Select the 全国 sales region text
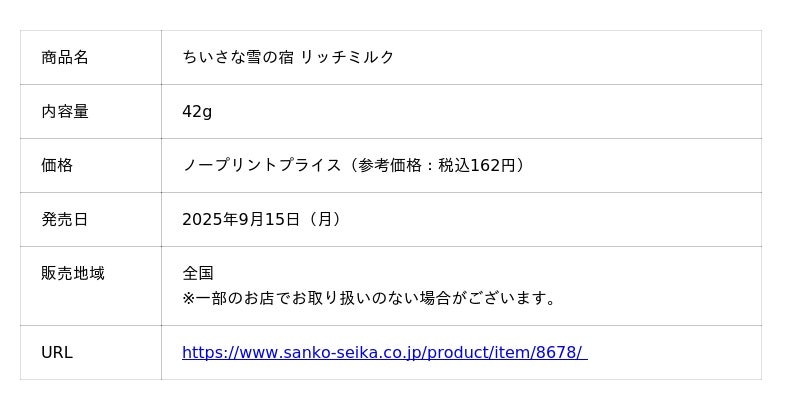Screen dimensions: 800x410 (x=198, y=273)
